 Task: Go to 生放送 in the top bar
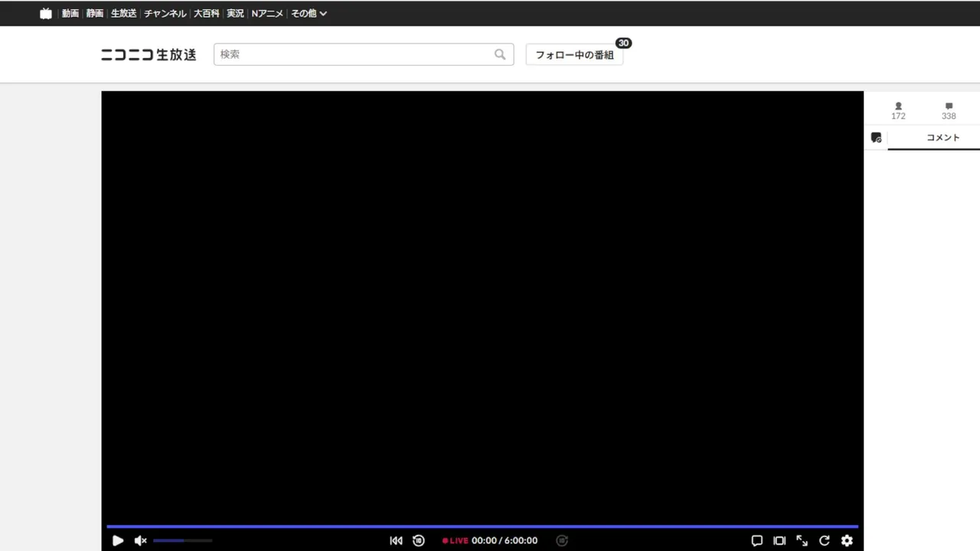coord(123,13)
